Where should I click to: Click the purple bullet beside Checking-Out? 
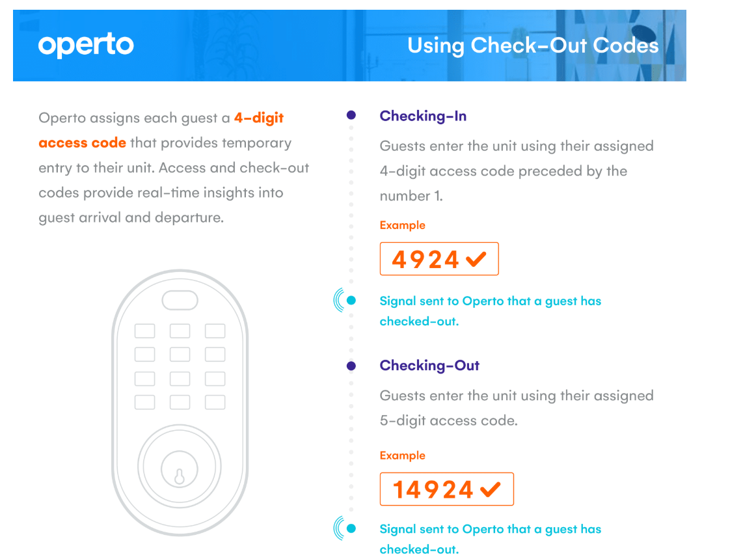tap(351, 366)
